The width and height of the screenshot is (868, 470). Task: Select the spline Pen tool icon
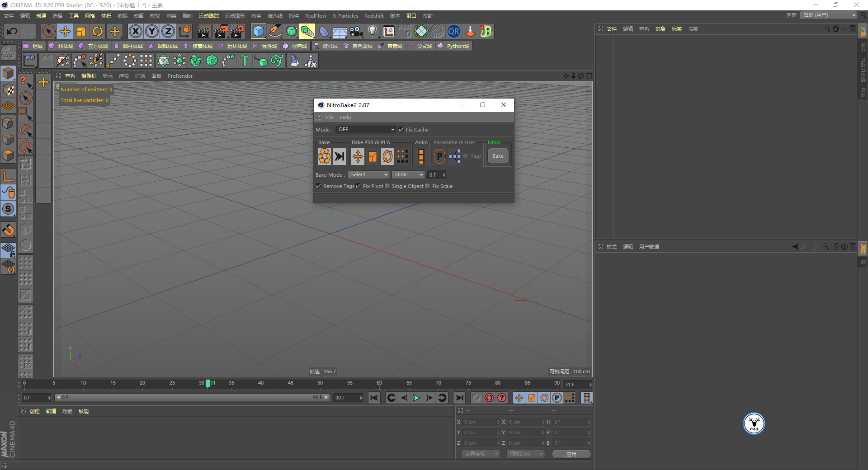[275, 31]
